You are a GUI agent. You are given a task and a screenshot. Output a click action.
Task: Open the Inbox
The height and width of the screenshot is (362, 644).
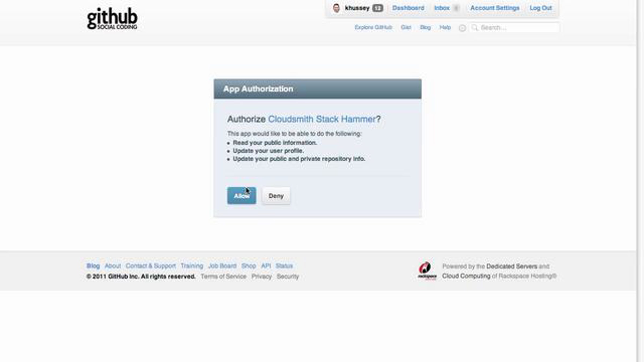tap(442, 8)
